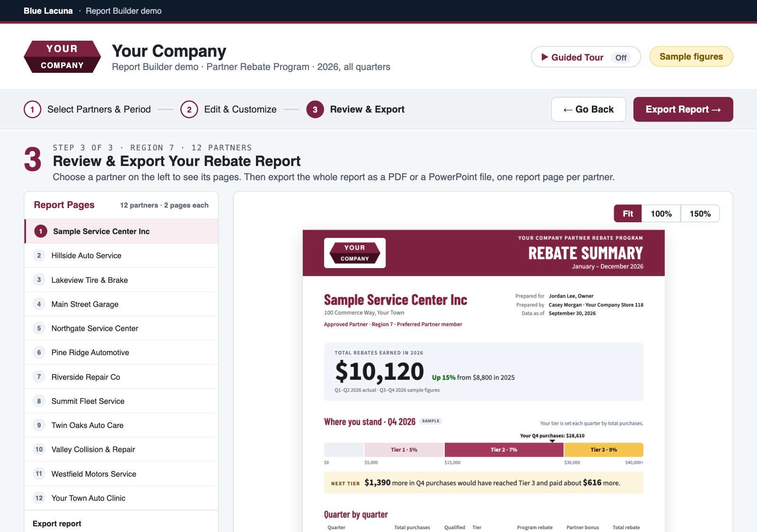757x532 pixels.
Task: Click the Your Company logo on the report preview
Action: click(355, 253)
